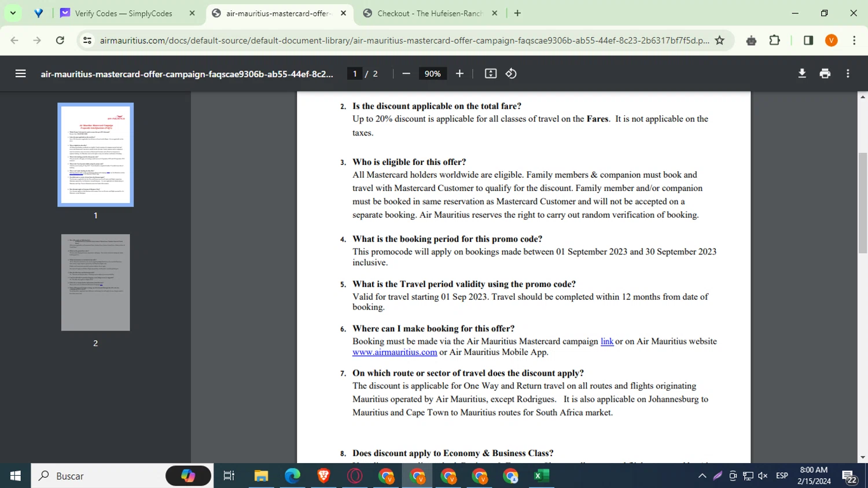
Task: Bookmark this page with the star icon
Action: (719, 41)
